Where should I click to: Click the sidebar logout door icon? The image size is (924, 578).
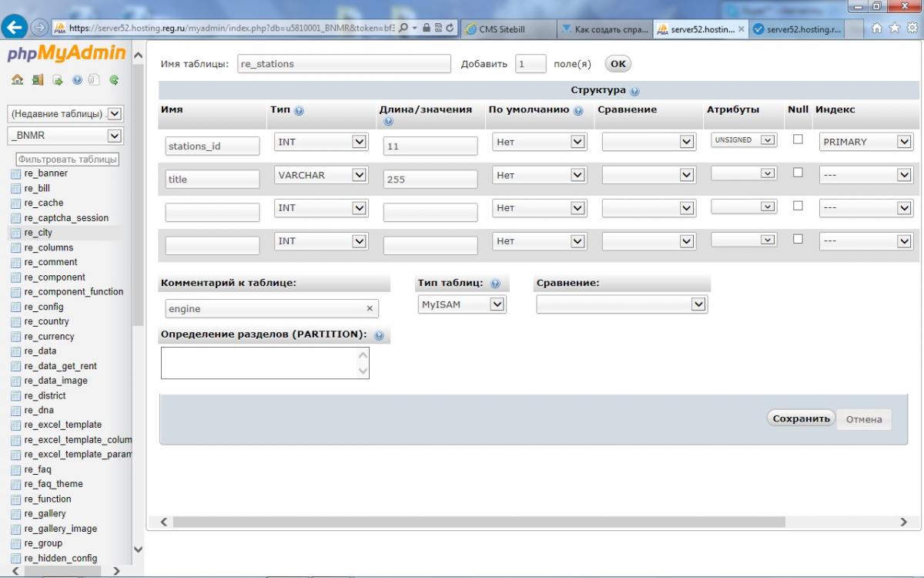click(37, 79)
